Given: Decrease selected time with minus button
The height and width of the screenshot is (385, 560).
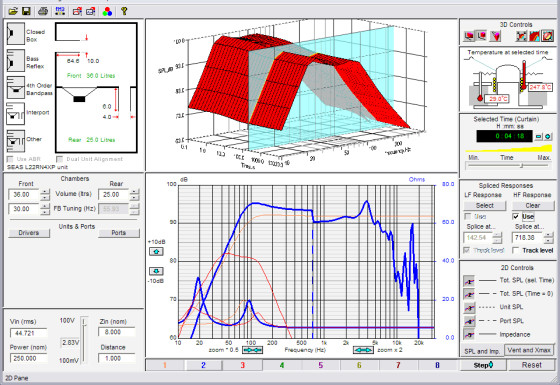Looking at the screenshot, I should (539, 136).
